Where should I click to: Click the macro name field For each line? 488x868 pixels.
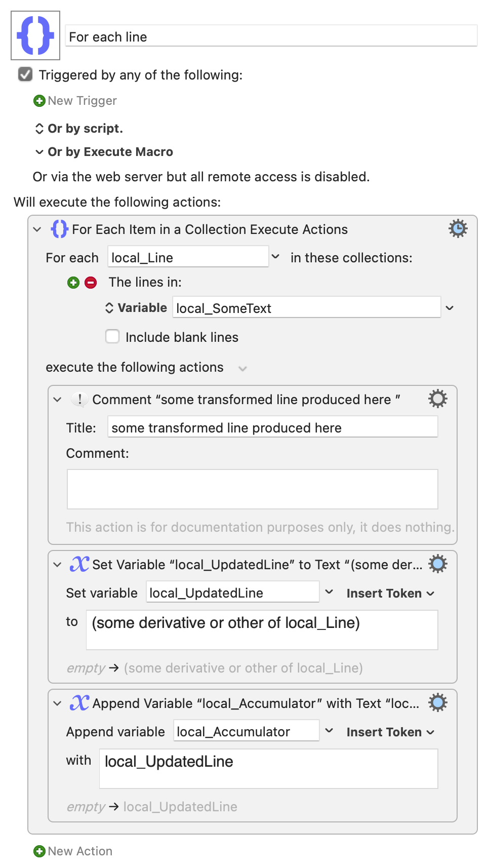(x=271, y=36)
